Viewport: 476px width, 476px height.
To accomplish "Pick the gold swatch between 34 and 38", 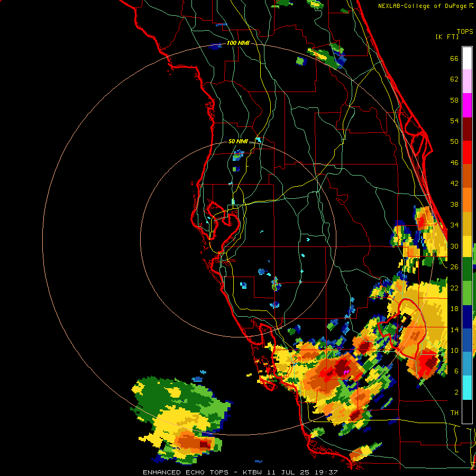I will [x=467, y=223].
